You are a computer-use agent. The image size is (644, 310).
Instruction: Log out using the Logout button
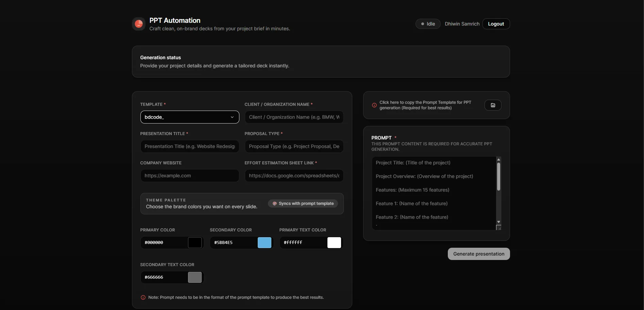[x=496, y=24]
